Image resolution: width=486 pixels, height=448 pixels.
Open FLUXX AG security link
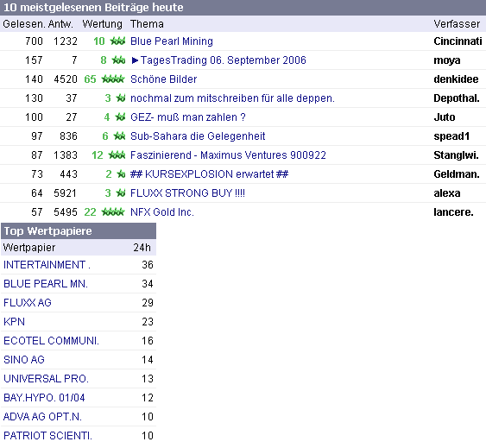(x=28, y=302)
